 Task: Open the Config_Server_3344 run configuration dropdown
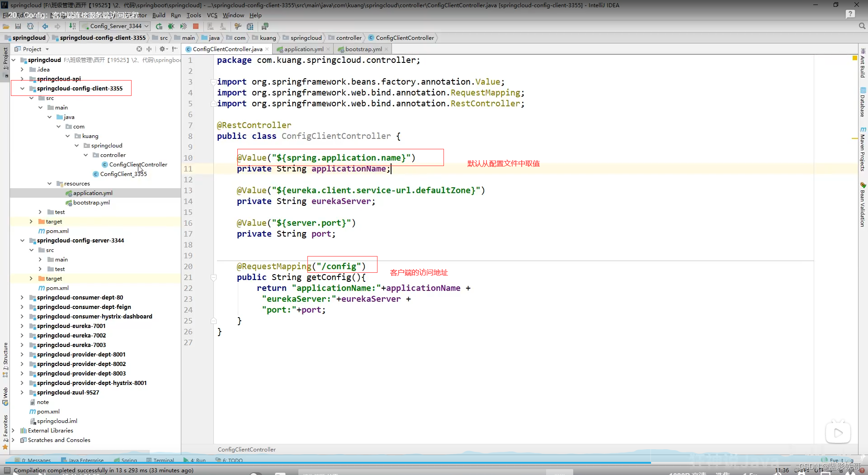pos(114,26)
